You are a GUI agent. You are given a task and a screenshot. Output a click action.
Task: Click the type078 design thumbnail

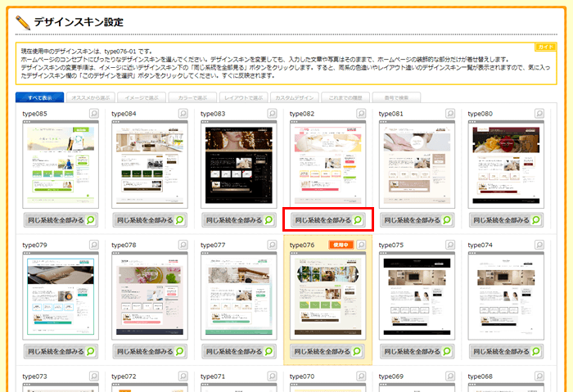tap(150, 296)
